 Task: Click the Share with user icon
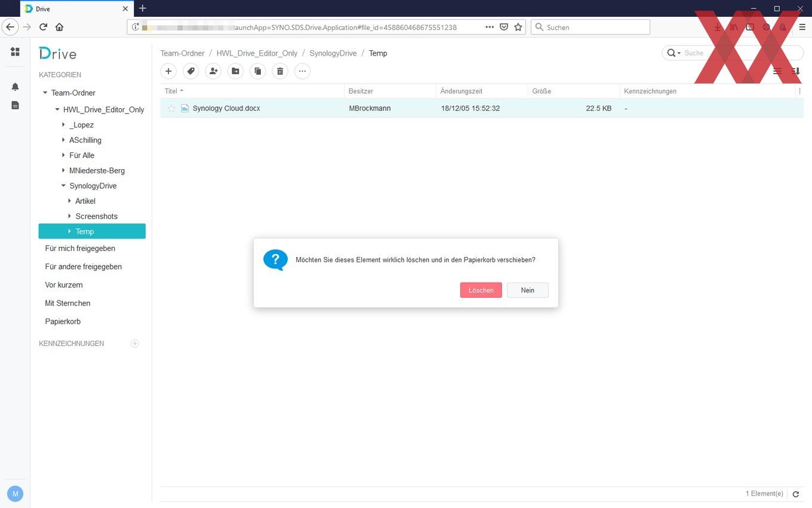[x=213, y=71]
